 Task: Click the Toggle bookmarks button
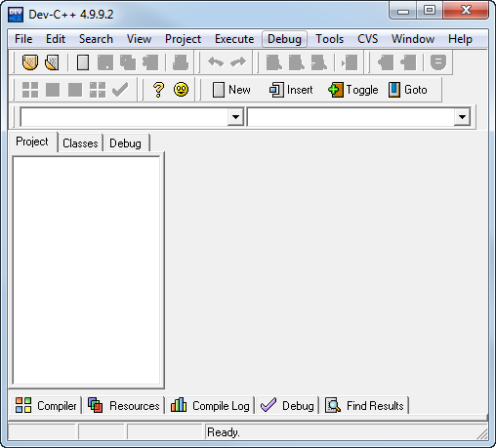(353, 90)
